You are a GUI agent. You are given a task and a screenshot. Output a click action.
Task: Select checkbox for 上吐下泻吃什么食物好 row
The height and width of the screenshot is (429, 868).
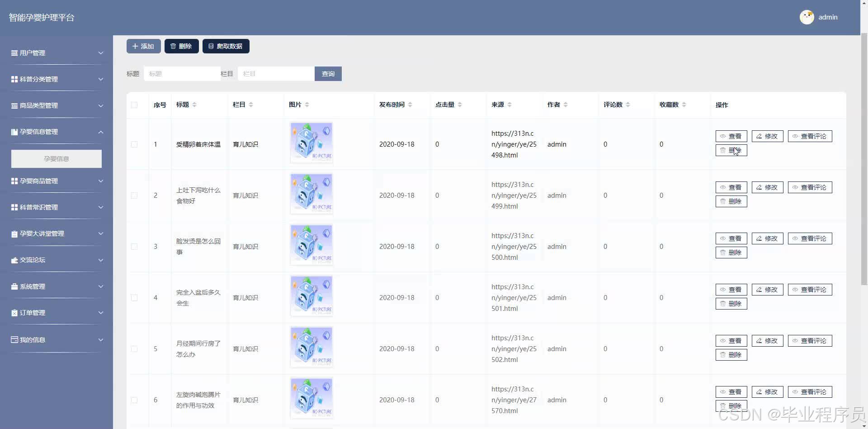coord(134,195)
